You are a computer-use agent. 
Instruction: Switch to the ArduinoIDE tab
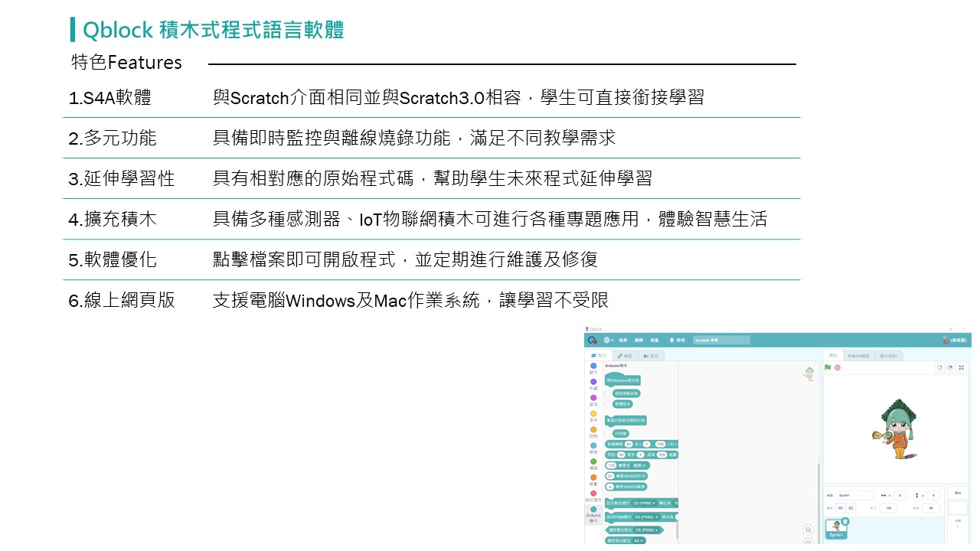pyautogui.click(x=859, y=356)
